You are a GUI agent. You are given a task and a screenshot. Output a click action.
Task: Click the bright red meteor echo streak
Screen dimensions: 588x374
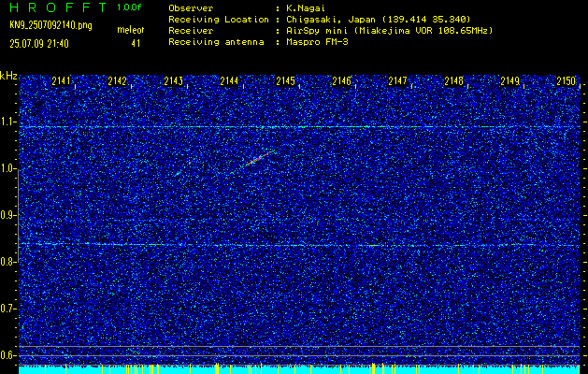click(x=258, y=159)
